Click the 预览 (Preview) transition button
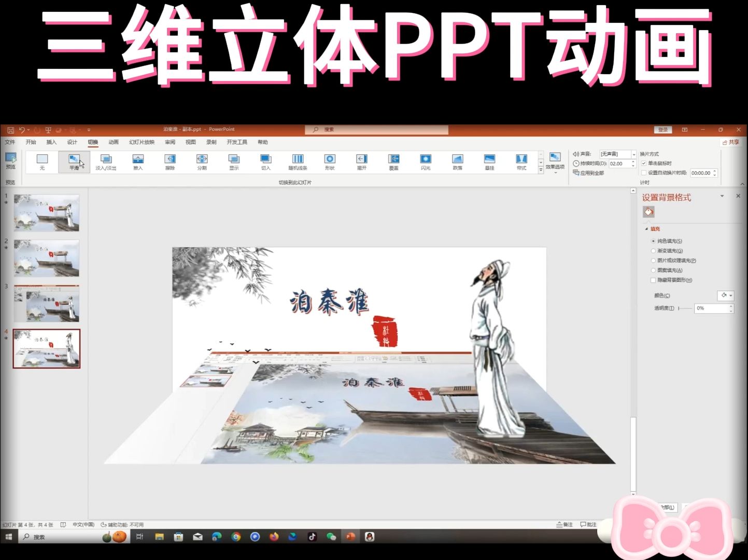Image resolution: width=748 pixels, height=560 pixels. (10, 161)
